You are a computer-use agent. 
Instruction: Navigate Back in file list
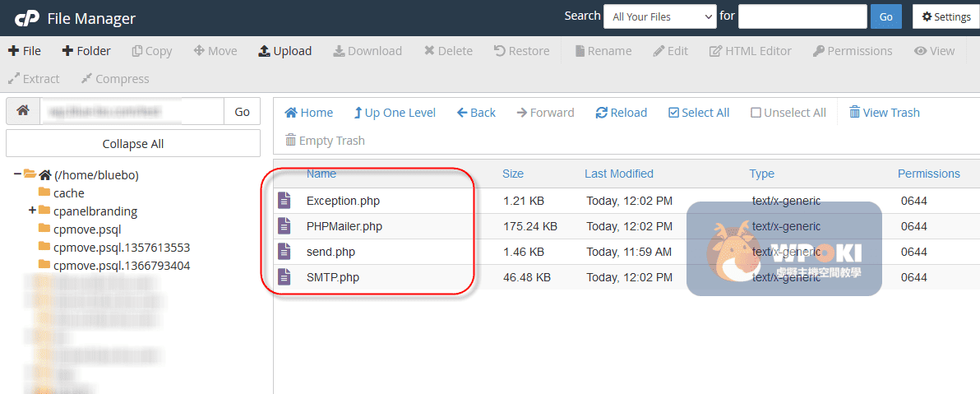click(x=476, y=113)
